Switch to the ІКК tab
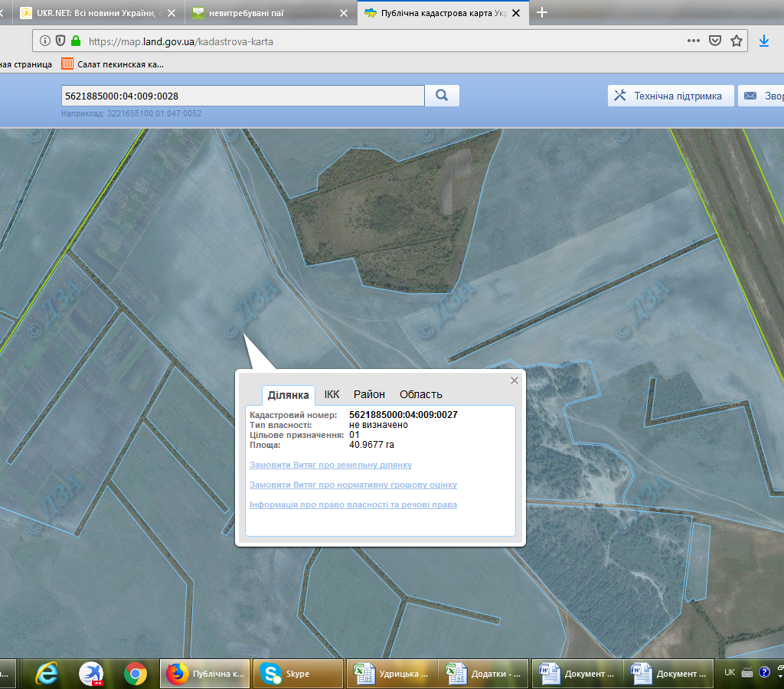Viewport: 784px width, 689px height. [332, 394]
